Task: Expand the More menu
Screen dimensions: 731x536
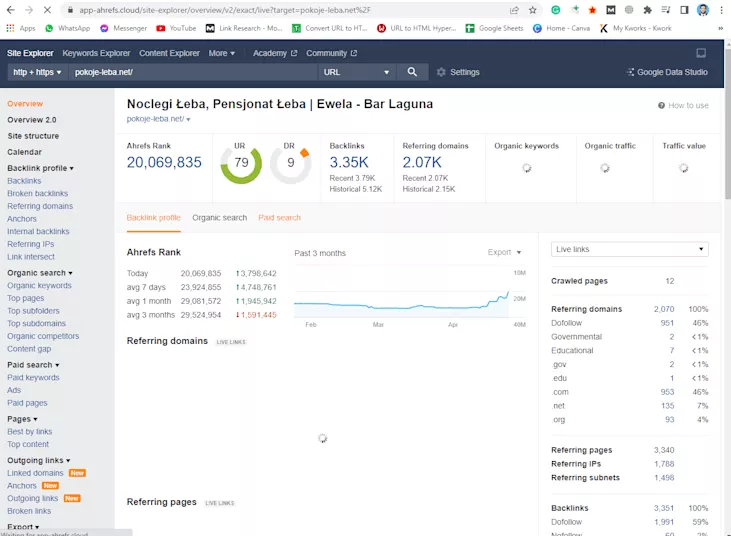Action: pos(221,53)
